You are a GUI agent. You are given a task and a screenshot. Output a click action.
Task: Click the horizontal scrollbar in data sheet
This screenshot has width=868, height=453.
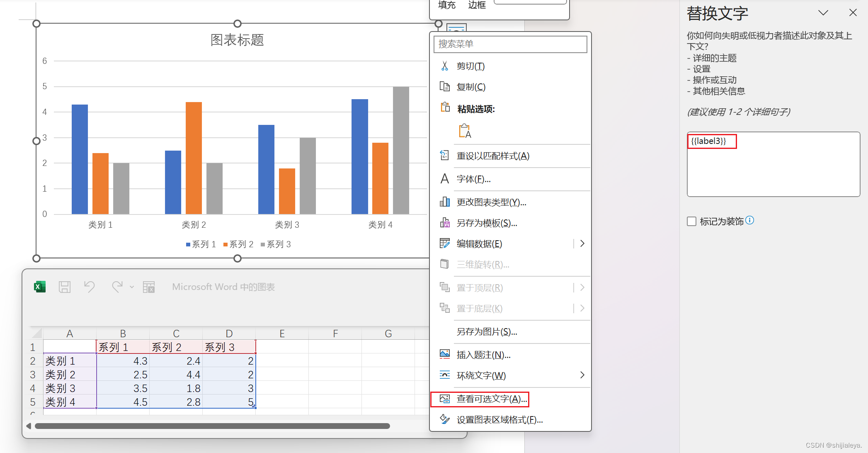[212, 426]
